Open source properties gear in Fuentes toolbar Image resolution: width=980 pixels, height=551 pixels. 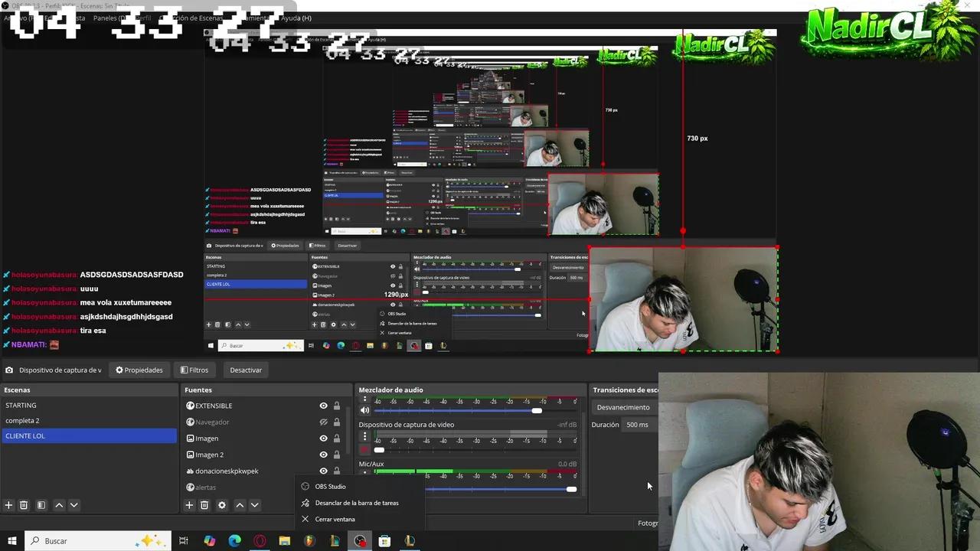point(222,505)
